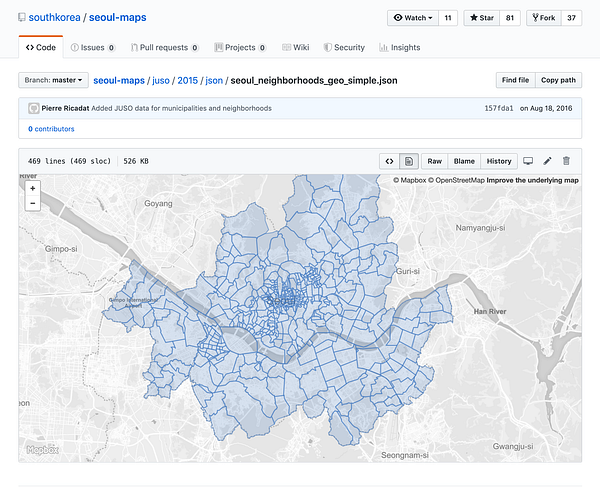Switch to the Issues tab

[93, 47]
